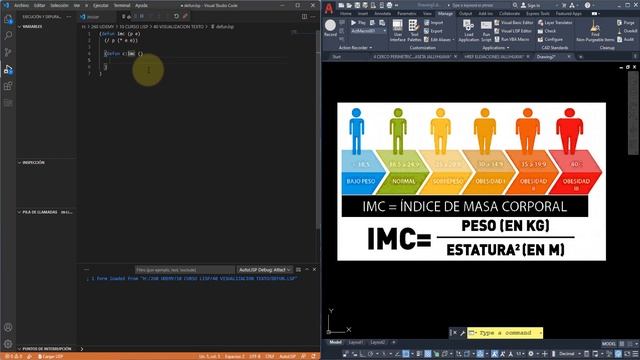The image size is (640, 360).
Task: Open Run and Debug view in VS Code
Action: click(8, 69)
